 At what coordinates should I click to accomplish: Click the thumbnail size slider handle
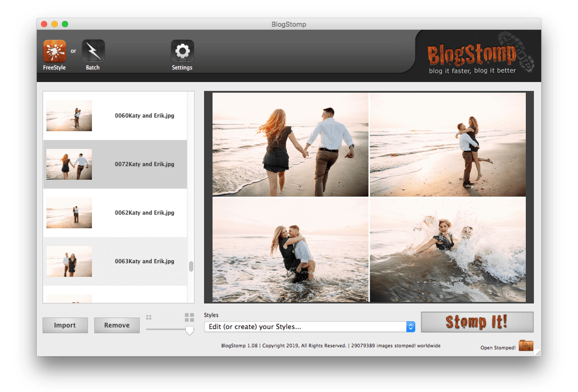click(190, 331)
